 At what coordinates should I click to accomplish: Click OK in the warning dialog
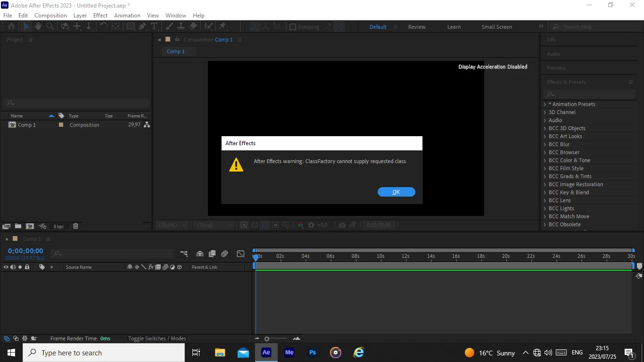[x=396, y=192]
